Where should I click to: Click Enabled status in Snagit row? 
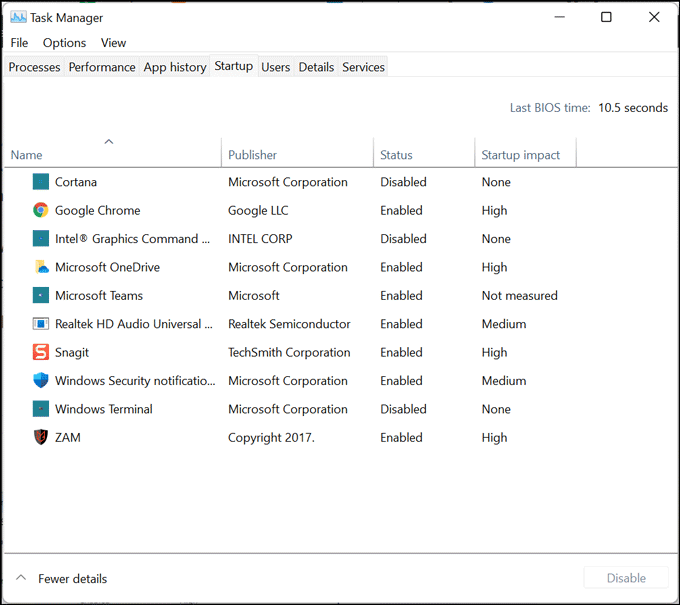pyautogui.click(x=401, y=352)
